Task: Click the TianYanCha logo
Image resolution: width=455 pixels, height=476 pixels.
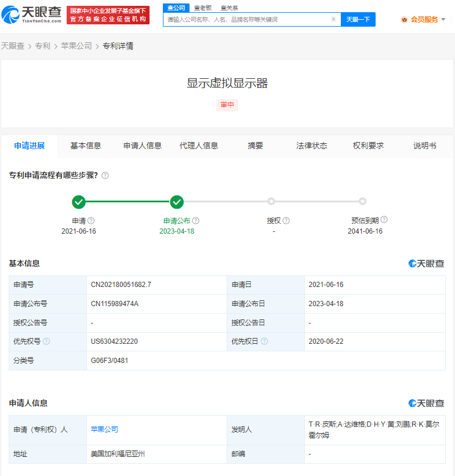Action: click(31, 14)
